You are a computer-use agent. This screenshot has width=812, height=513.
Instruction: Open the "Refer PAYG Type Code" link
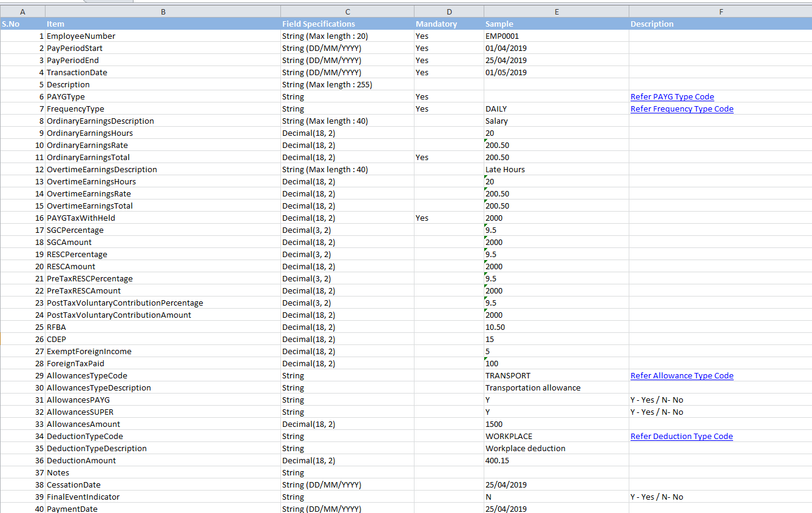pos(672,96)
